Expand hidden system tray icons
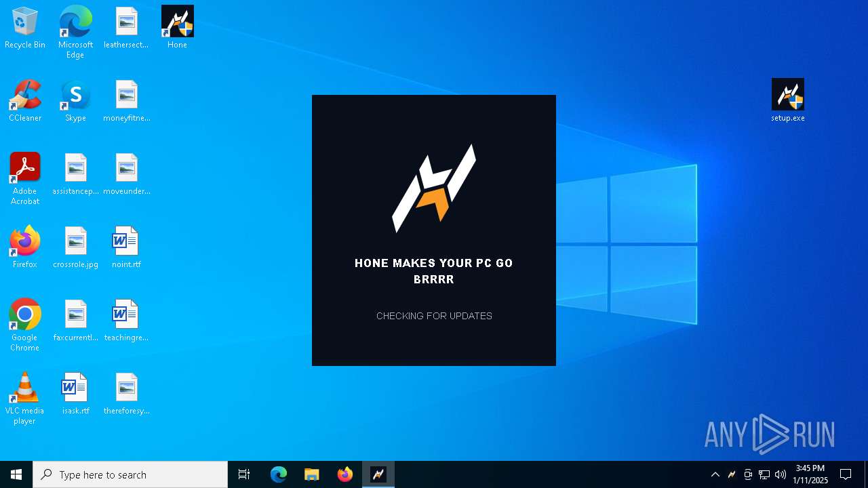Screen dimensions: 868x488 coord(715,474)
